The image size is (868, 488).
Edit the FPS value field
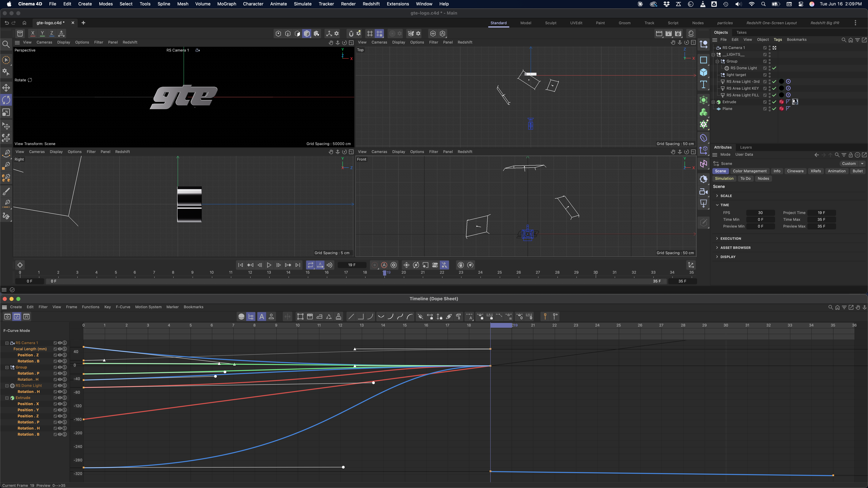[x=760, y=213]
